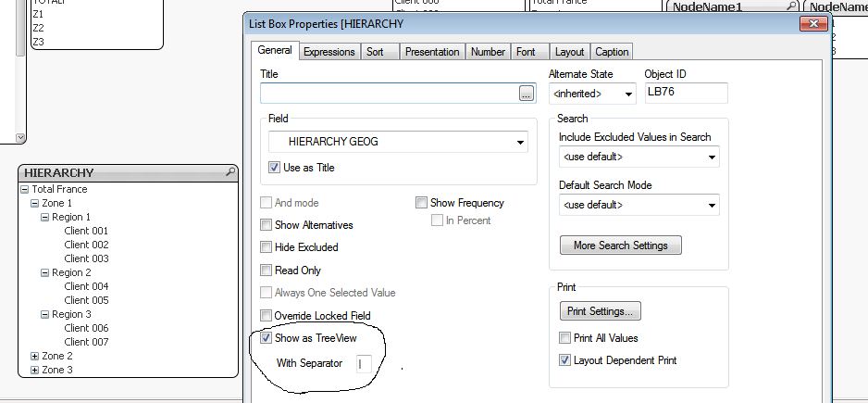Click the With Separator input field

point(363,364)
